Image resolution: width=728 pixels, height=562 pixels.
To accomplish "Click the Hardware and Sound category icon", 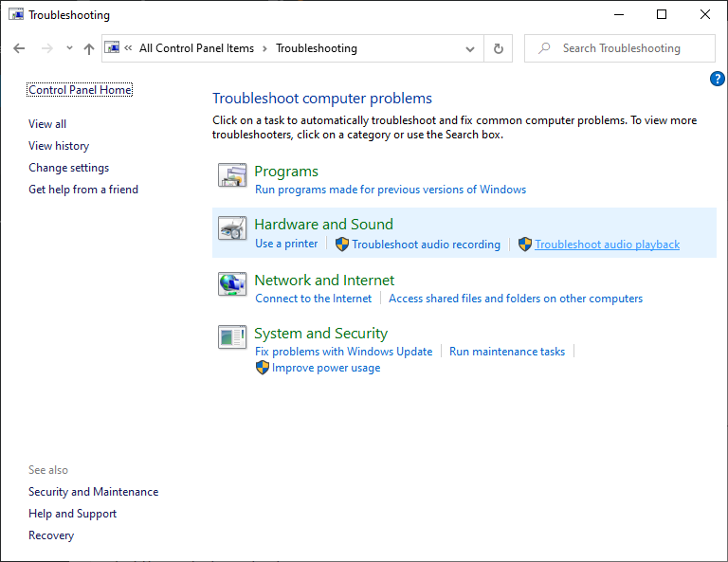I will 232,227.
